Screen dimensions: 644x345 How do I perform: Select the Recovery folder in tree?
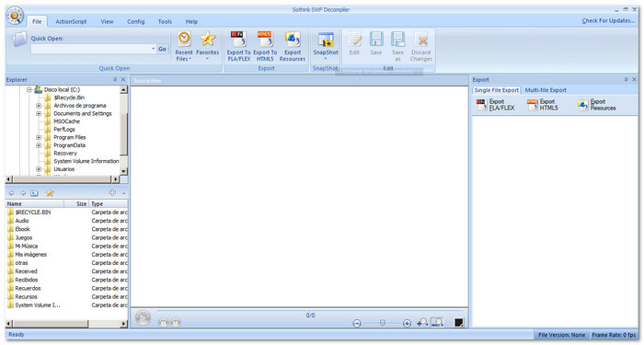point(65,154)
